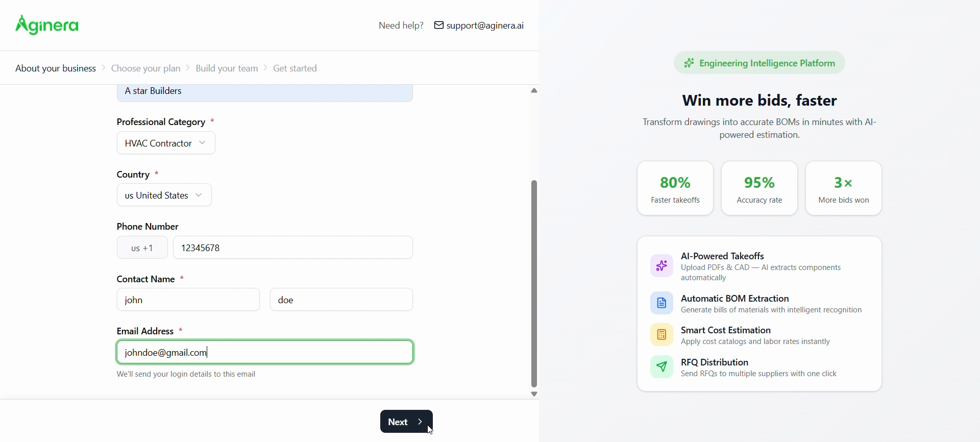Click the Smart Cost Estimation calculator icon
This screenshot has width=980, height=442.
click(661, 335)
